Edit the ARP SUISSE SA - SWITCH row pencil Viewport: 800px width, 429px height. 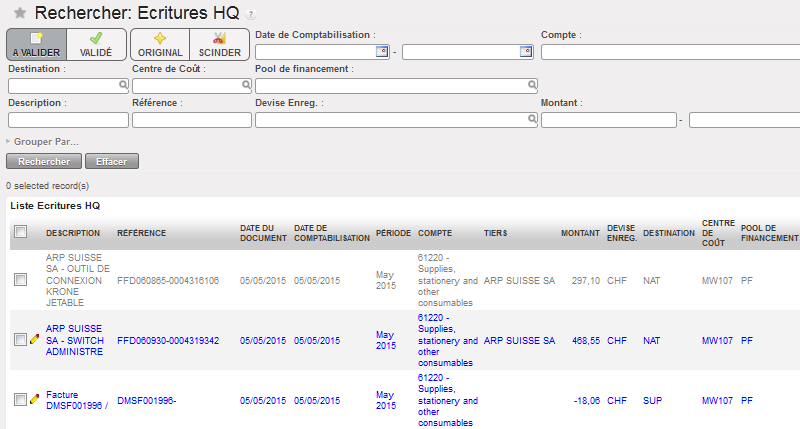35,340
